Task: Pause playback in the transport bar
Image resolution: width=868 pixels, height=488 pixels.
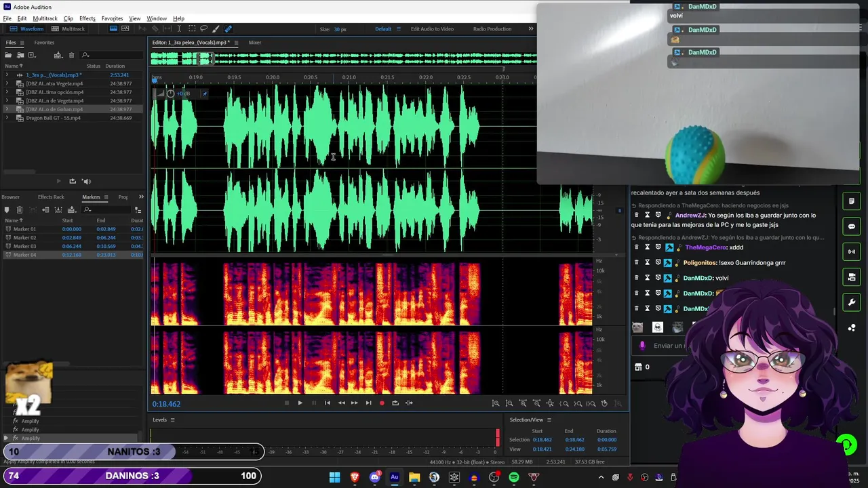Action: (x=313, y=403)
